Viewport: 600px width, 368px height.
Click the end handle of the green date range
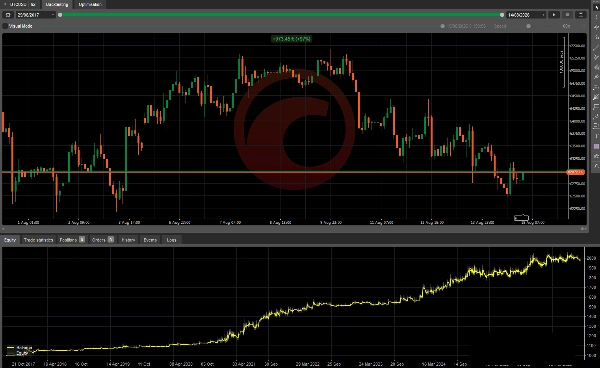coord(502,15)
